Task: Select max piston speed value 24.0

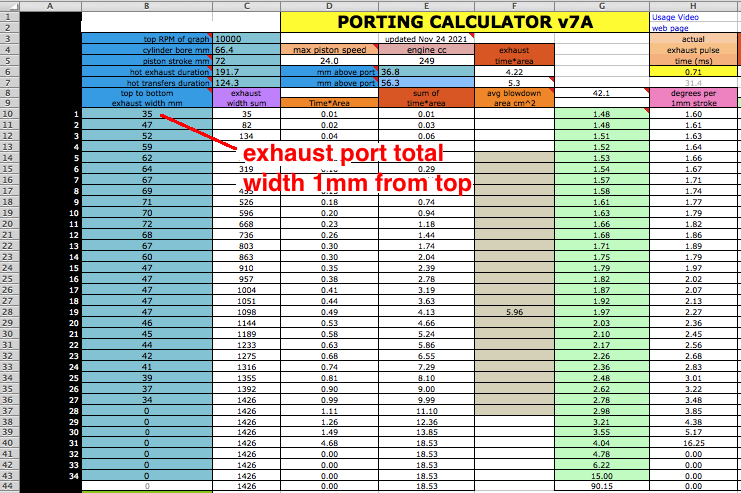Action: [329, 61]
